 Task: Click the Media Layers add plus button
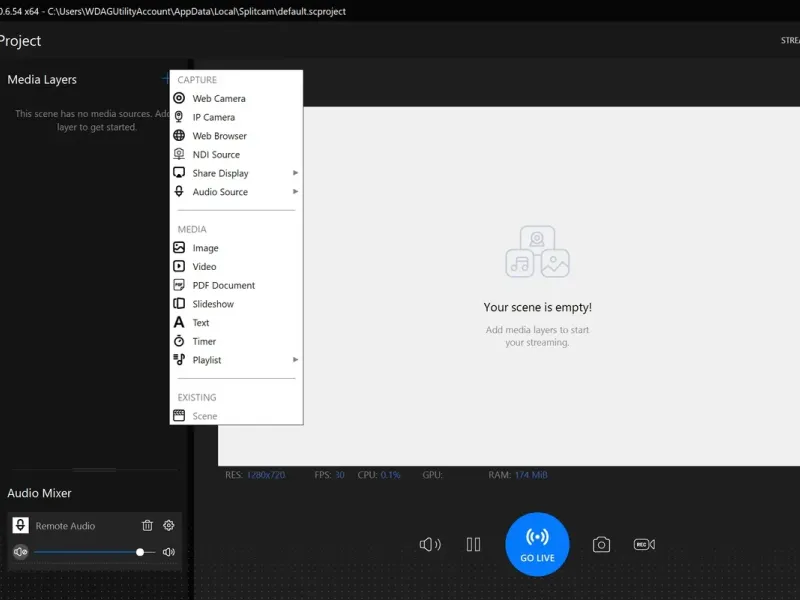click(x=165, y=79)
